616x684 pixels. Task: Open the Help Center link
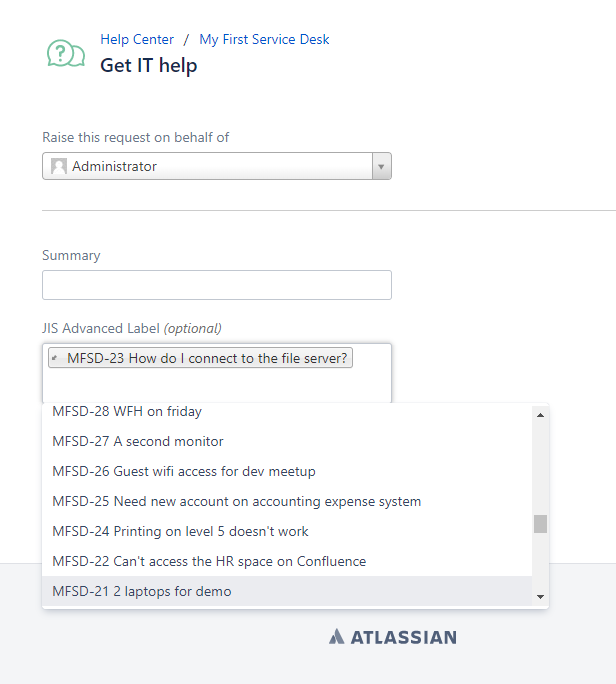pos(137,40)
